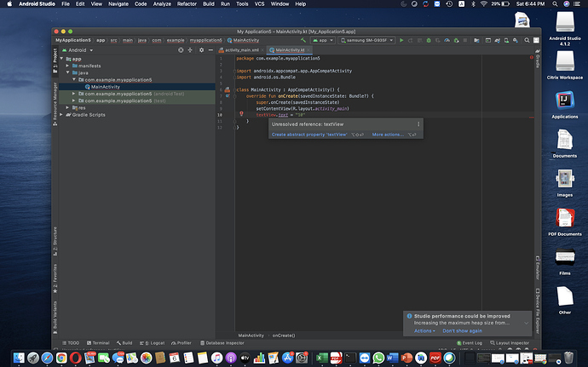Click Don't show again in notification
The image size is (588, 367).
(463, 330)
